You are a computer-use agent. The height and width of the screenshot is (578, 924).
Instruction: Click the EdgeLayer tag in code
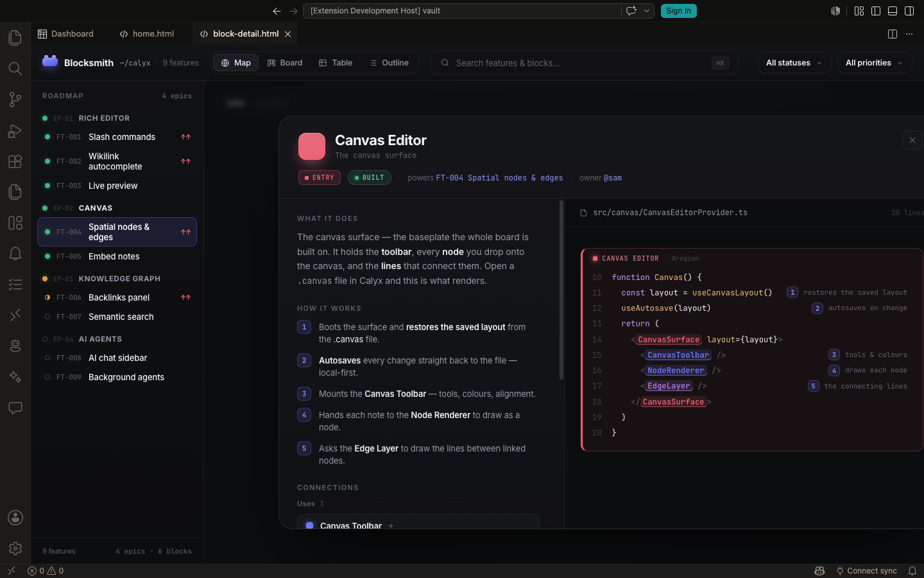(x=669, y=386)
